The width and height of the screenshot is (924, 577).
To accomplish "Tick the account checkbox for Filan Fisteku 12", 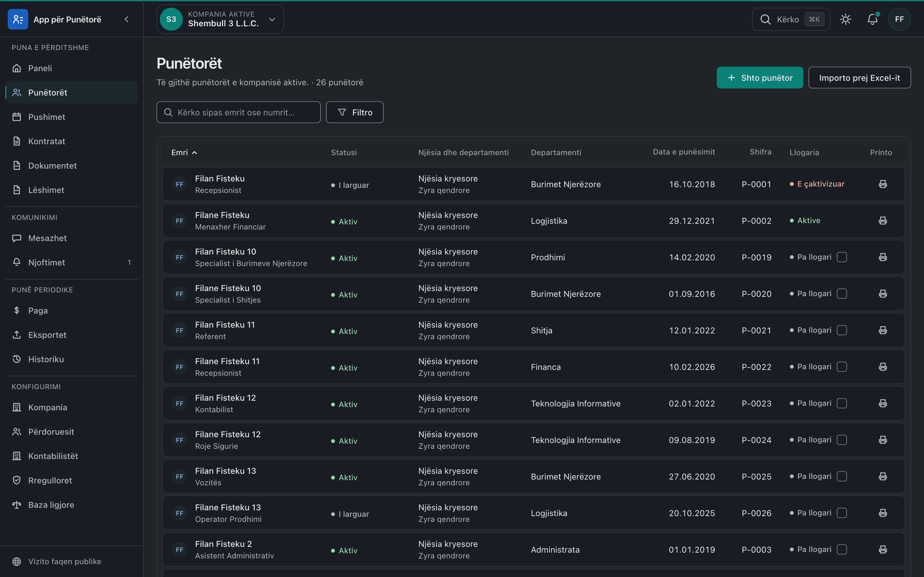I will (842, 403).
